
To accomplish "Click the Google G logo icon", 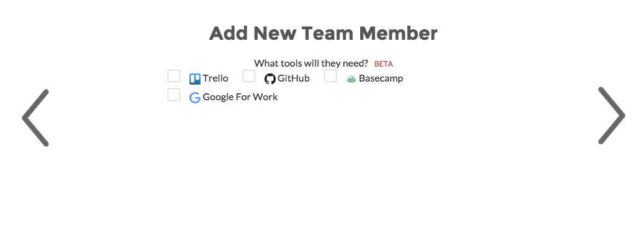I will [194, 98].
